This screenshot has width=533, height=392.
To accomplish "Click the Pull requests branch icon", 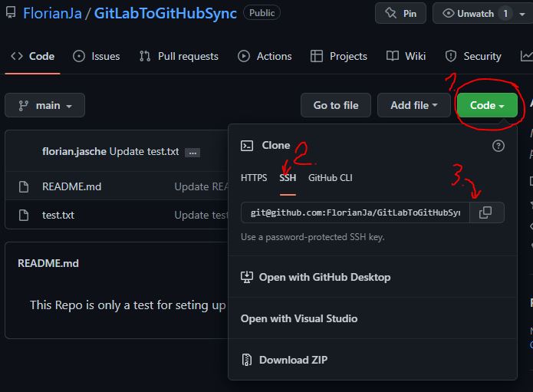I will [145, 56].
